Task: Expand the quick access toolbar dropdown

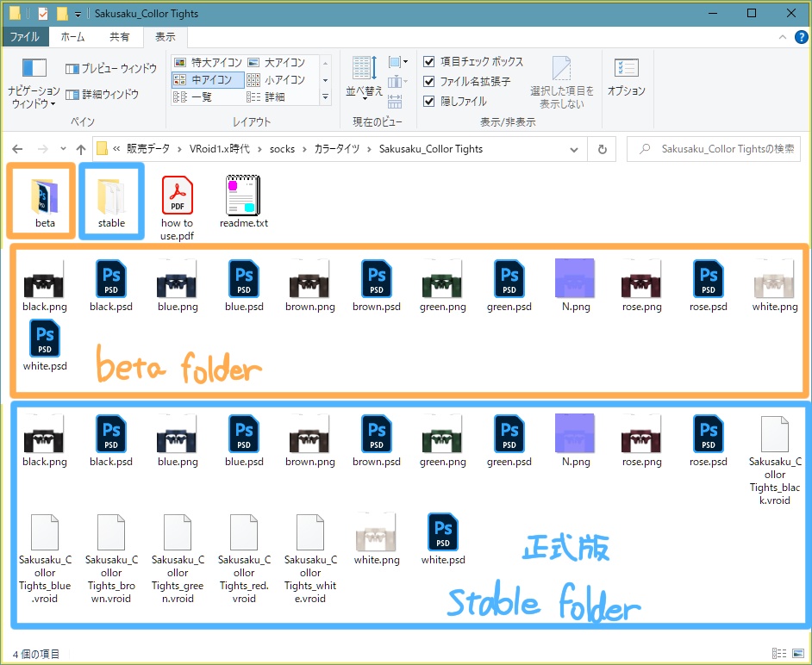Action: coord(76,14)
